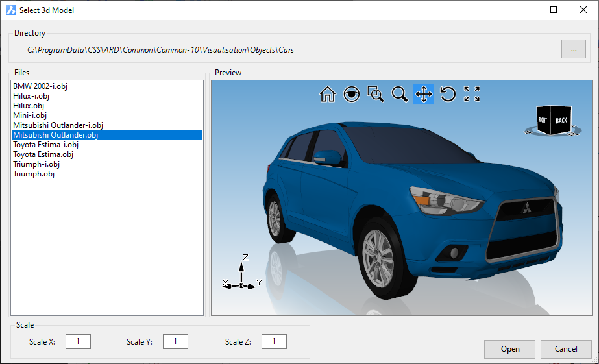This screenshot has height=364, width=599.
Task: Select Toyota Estima-i.obj file
Action: coord(107,145)
